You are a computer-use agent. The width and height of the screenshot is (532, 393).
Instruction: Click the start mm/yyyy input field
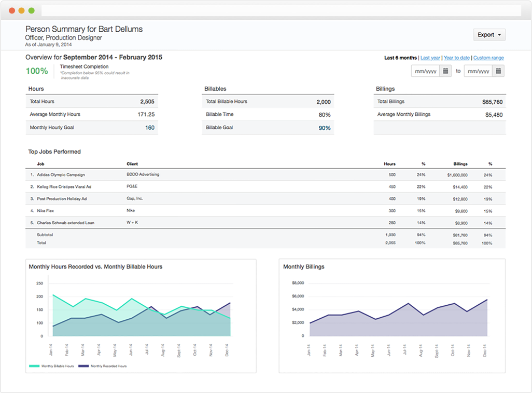click(424, 71)
